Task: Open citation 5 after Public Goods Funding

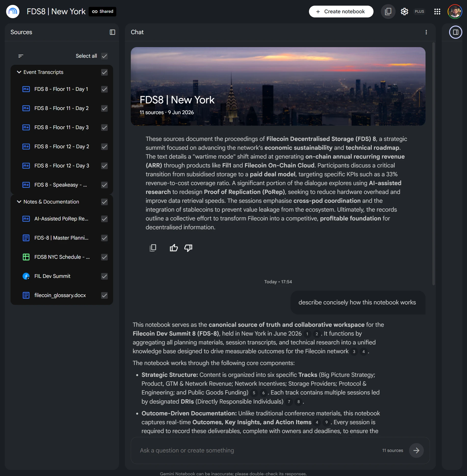Action: tap(254, 393)
